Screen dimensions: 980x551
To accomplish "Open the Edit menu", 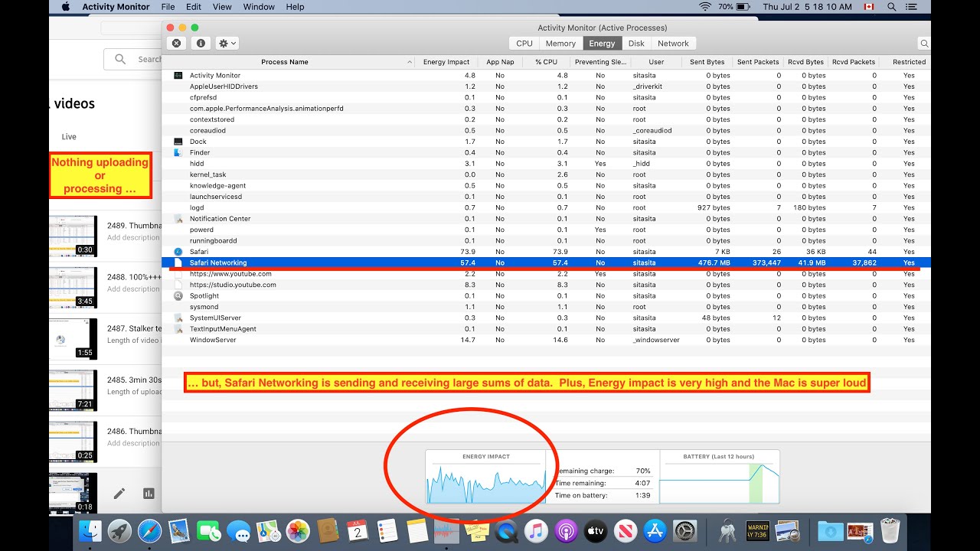I will (194, 7).
